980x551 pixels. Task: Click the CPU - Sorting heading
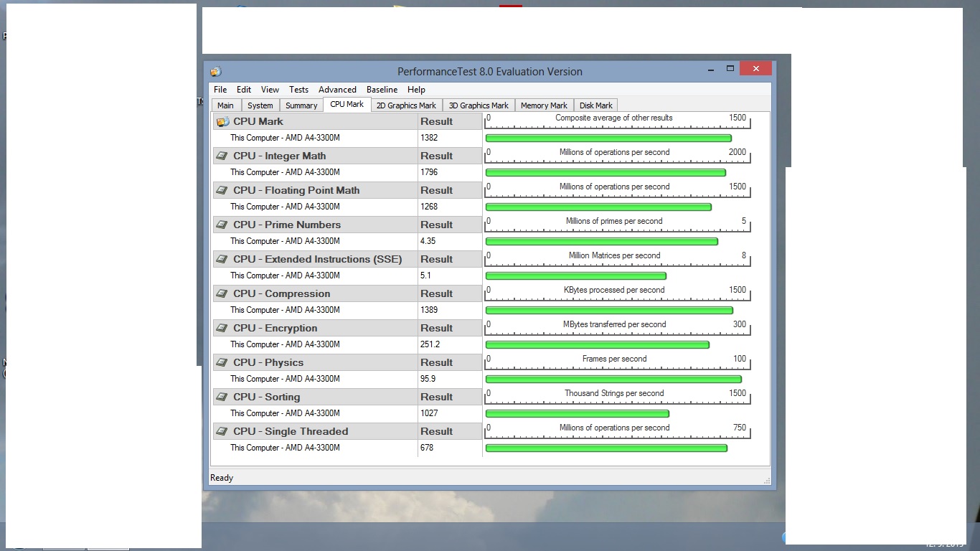coord(266,397)
